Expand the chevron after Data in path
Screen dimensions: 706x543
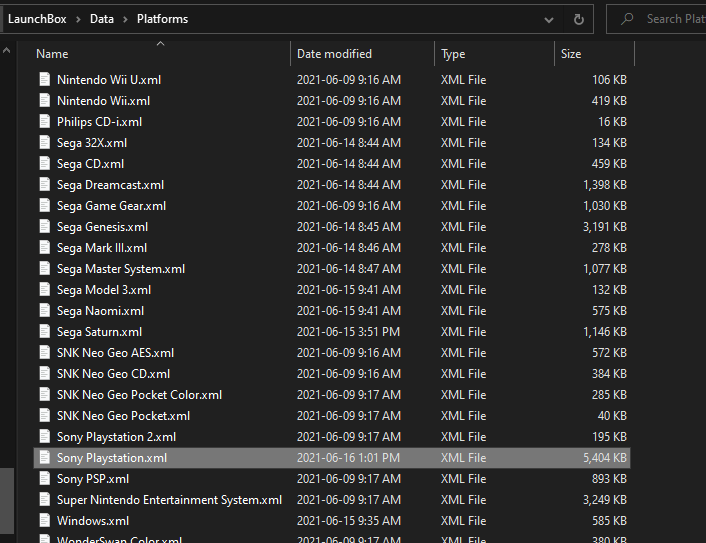pos(125,19)
